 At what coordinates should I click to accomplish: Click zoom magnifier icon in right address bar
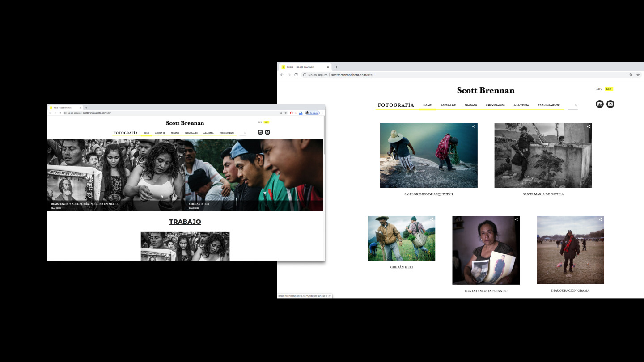pos(631,75)
